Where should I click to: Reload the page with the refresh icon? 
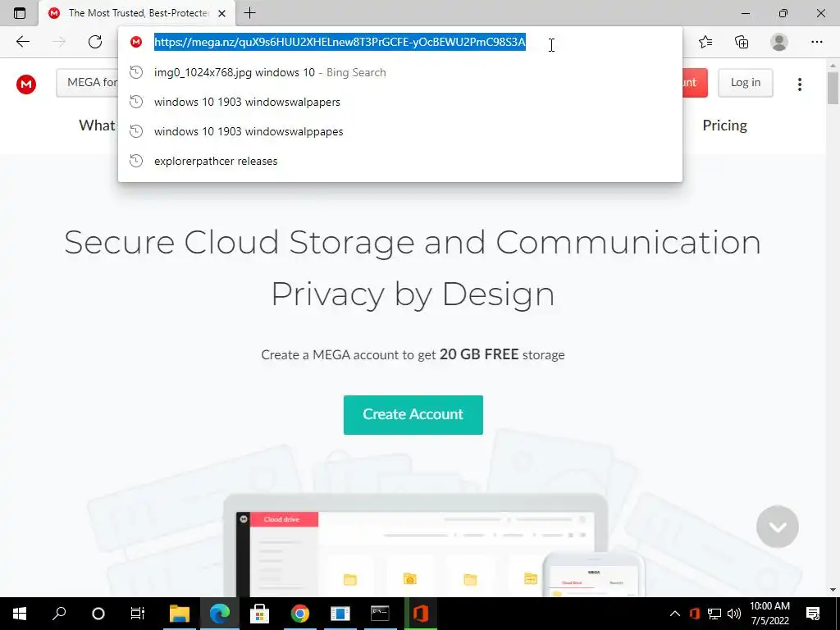pyautogui.click(x=95, y=42)
